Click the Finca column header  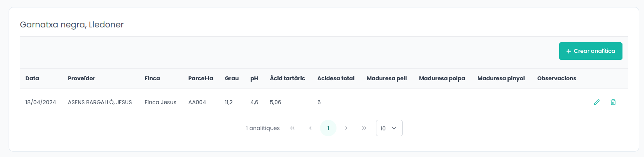coord(152,78)
